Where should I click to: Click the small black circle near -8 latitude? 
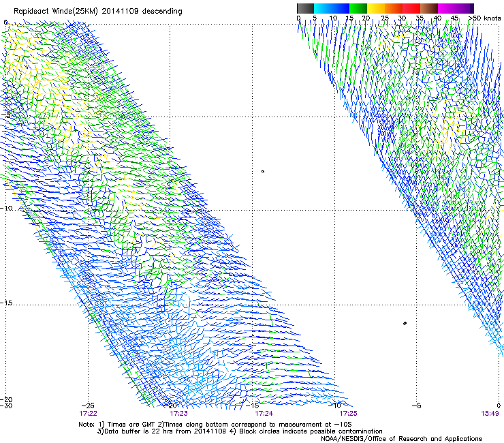263,172
